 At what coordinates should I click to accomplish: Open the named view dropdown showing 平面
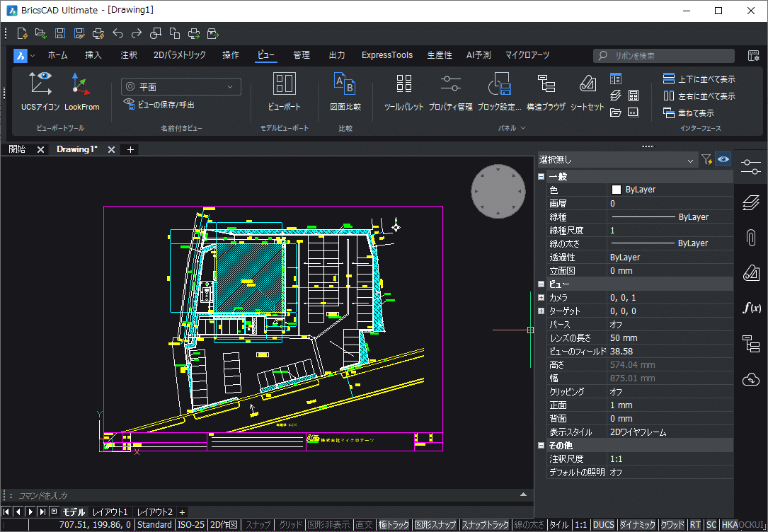click(181, 87)
